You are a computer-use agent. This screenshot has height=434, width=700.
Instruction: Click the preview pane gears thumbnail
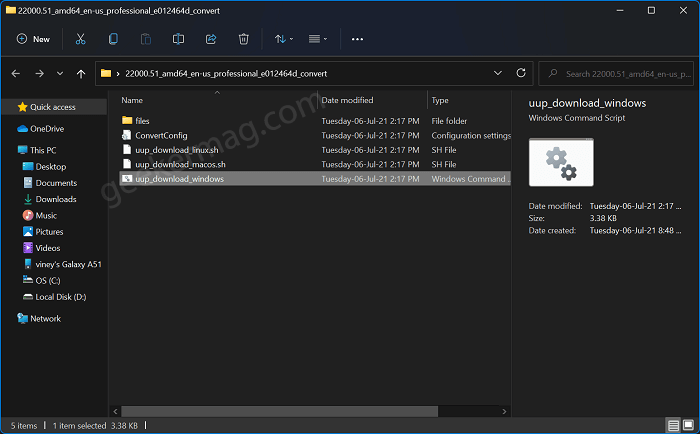point(561,162)
